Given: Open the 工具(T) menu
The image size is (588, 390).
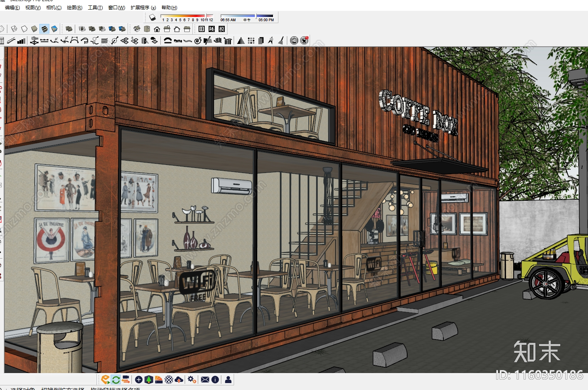Looking at the screenshot, I should 95,8.
